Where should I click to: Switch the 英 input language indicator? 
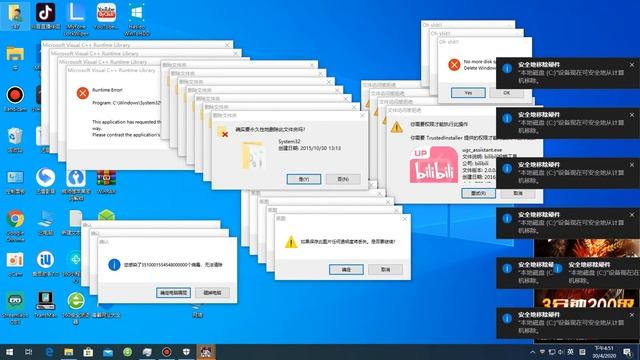click(x=571, y=352)
